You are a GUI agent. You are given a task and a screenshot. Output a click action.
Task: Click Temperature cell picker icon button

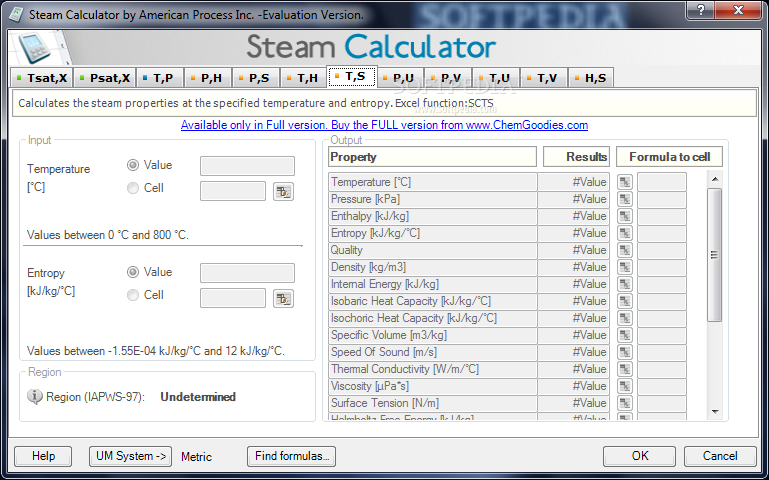coord(283,192)
